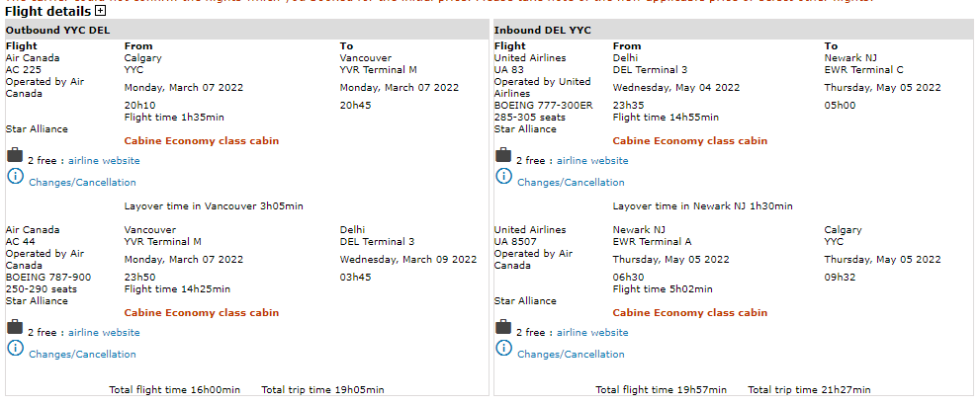This screenshot has width=980, height=405.
Task: View Changes/Cancellation rules for flight UA 83
Action: click(x=571, y=182)
